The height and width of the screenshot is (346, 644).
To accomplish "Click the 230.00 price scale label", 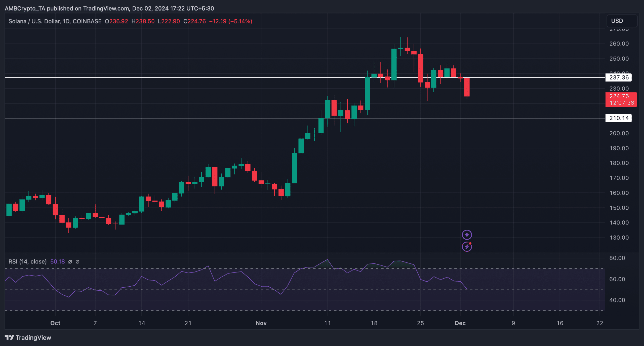I will click(619, 89).
